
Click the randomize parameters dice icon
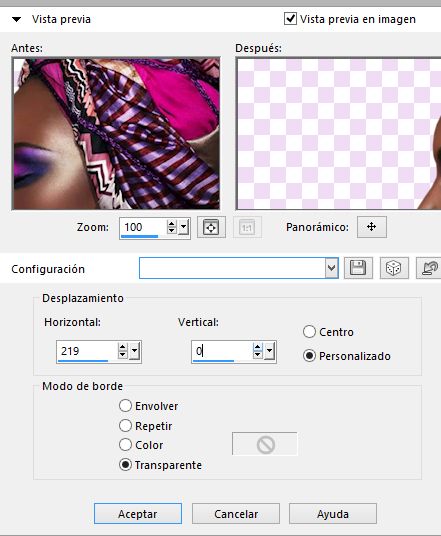pos(394,268)
